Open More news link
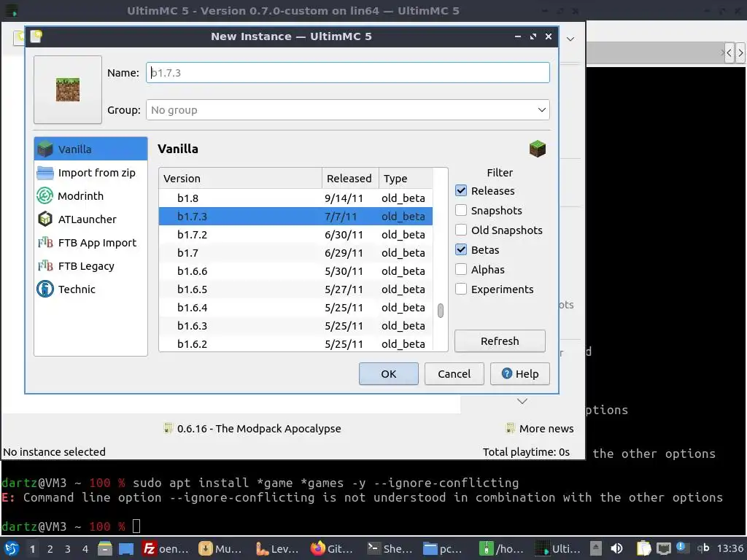Image resolution: width=747 pixels, height=560 pixels. (x=540, y=428)
